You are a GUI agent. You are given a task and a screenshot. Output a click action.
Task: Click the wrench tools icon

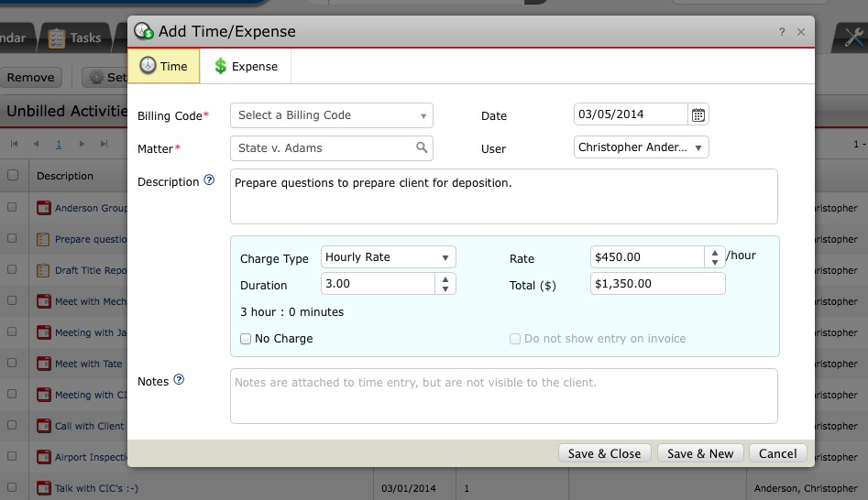click(x=853, y=38)
